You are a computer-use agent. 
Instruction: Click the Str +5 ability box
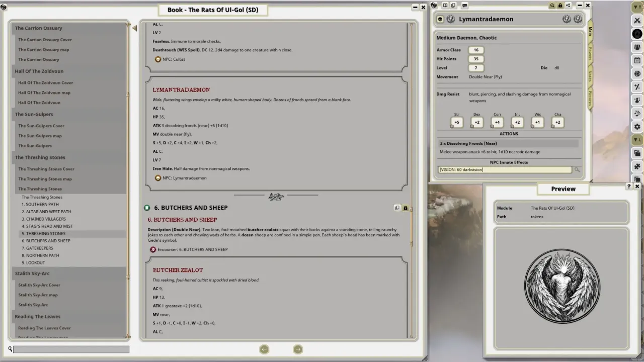456,122
